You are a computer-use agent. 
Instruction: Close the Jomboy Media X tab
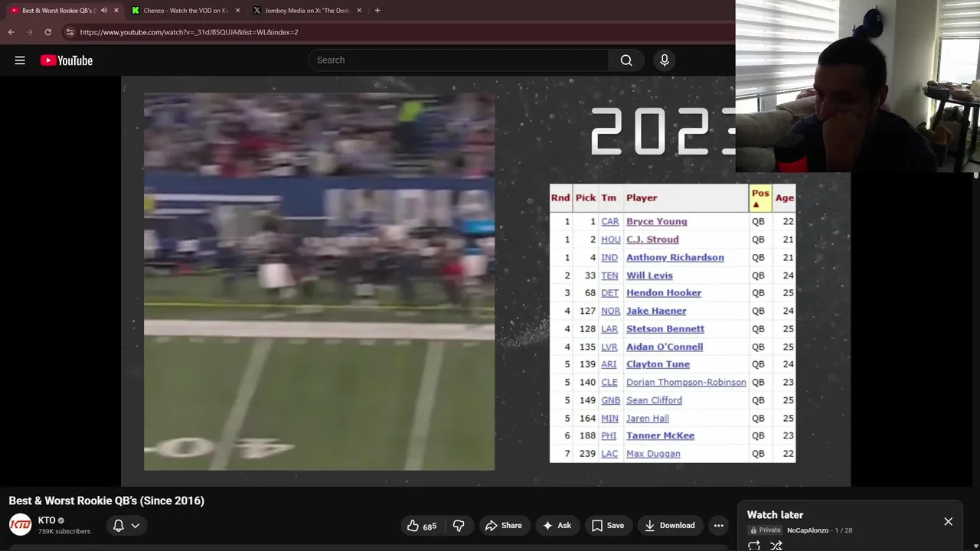tap(359, 11)
